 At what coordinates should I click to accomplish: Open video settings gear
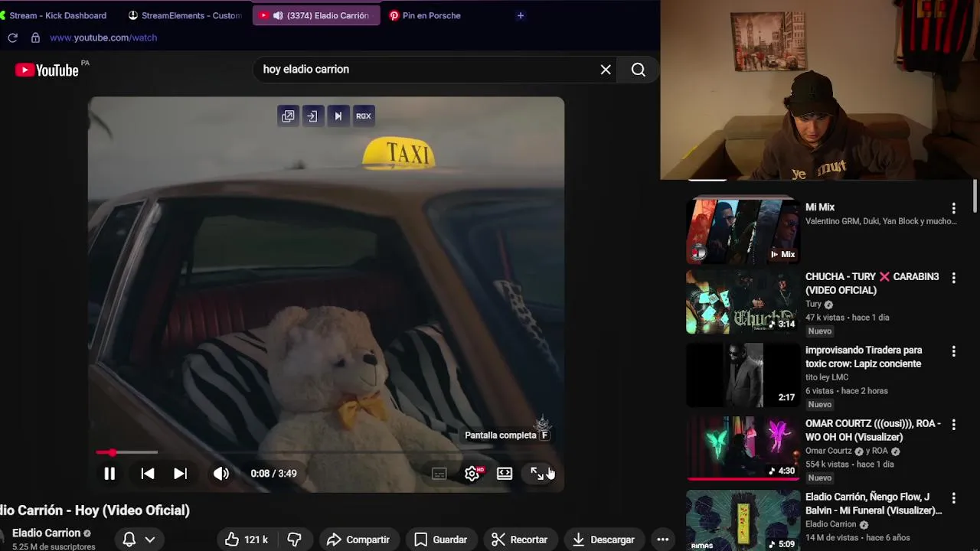pyautogui.click(x=472, y=474)
